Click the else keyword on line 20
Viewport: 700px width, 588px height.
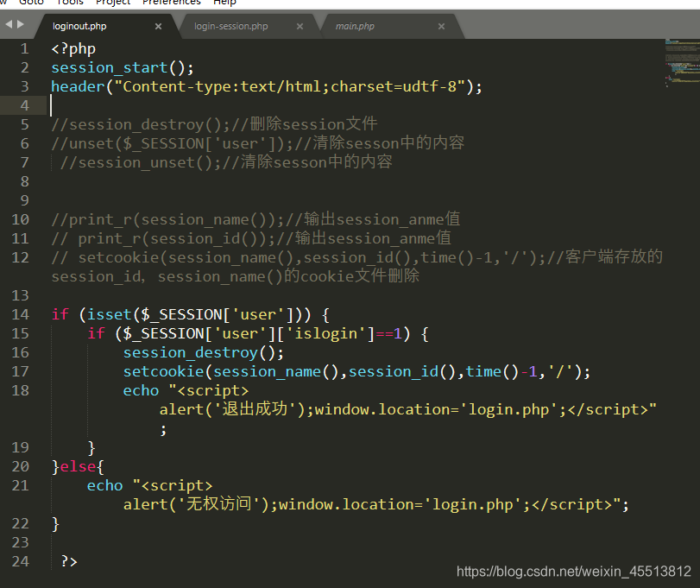coord(78,466)
